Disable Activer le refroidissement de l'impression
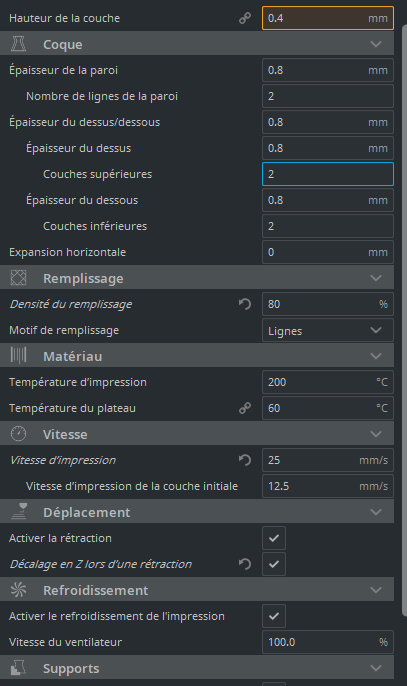The height and width of the screenshot is (686, 407). [274, 616]
